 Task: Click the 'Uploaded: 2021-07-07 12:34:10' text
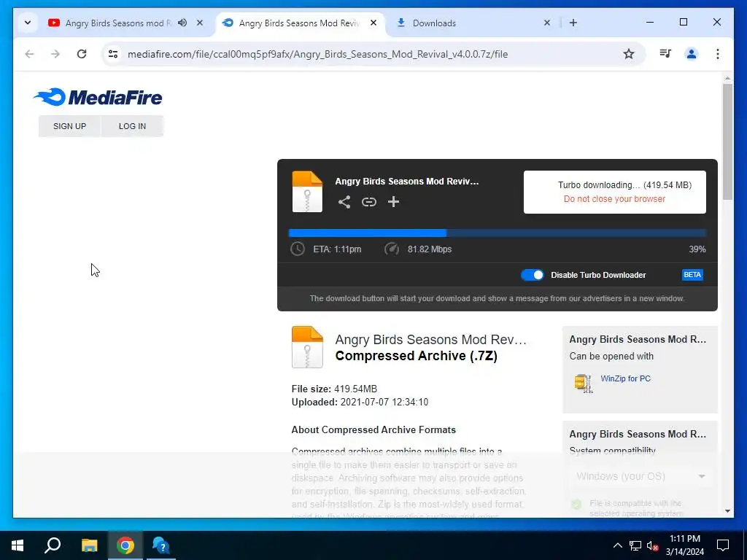coord(360,402)
